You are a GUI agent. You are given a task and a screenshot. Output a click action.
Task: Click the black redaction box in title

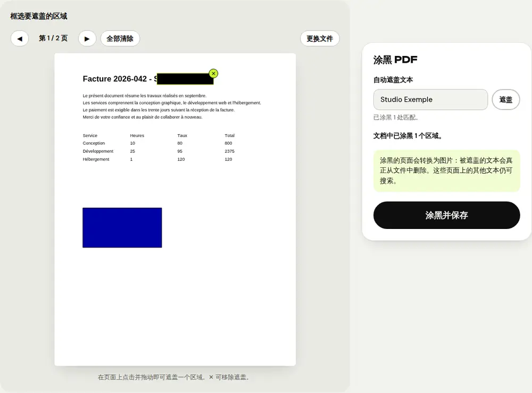coord(185,79)
